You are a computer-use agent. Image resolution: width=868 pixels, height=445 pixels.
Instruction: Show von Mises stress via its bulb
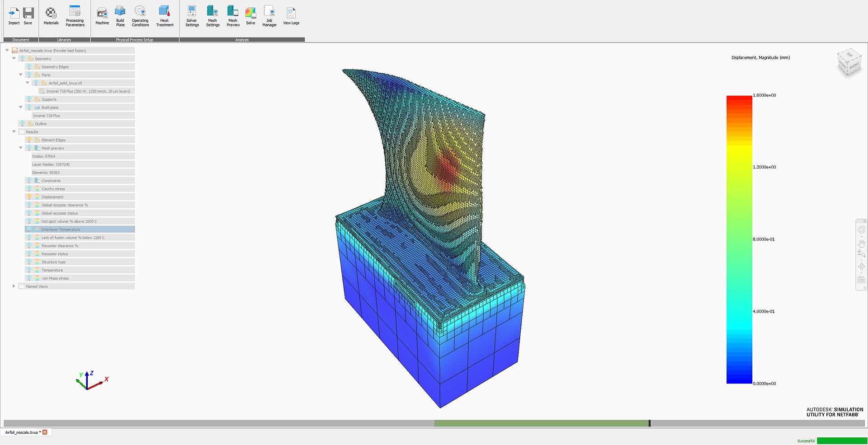pos(29,278)
